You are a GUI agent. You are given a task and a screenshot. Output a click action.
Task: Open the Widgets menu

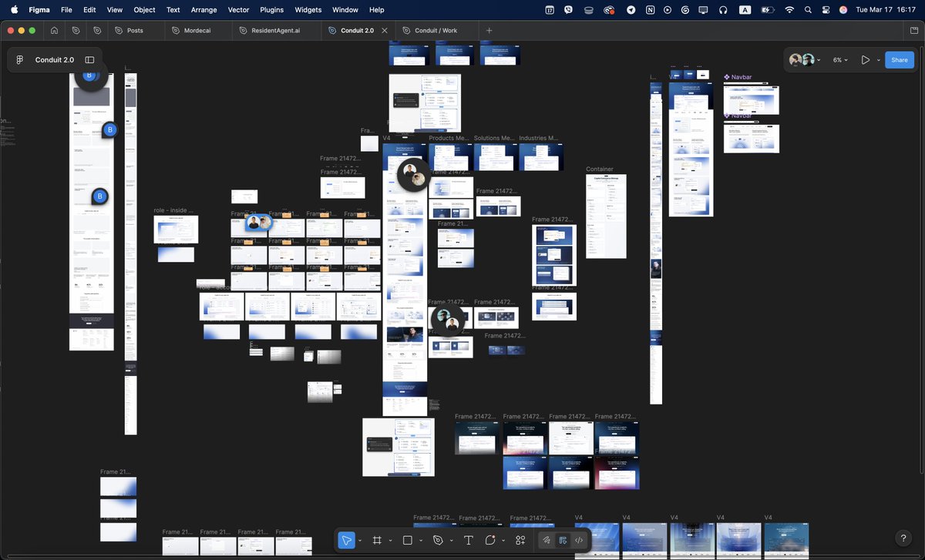click(x=308, y=10)
